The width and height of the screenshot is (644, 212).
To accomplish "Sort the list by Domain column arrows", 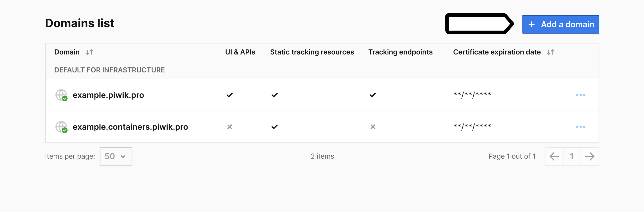I will tap(89, 52).
